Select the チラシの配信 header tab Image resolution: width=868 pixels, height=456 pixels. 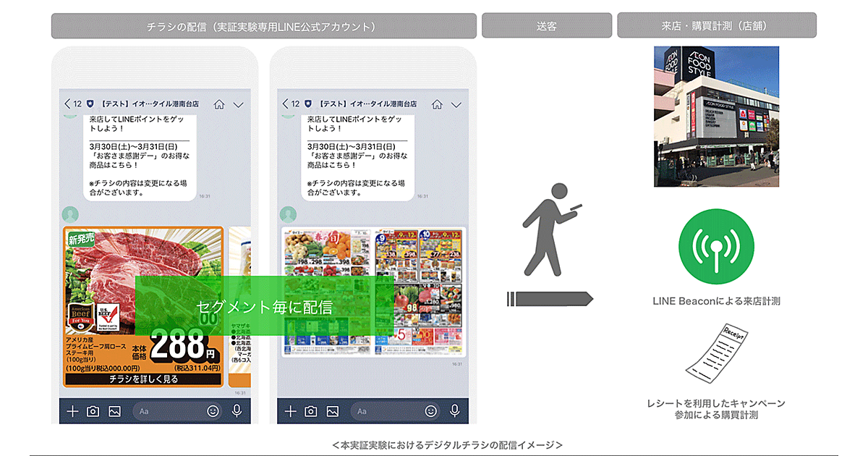[263, 26]
